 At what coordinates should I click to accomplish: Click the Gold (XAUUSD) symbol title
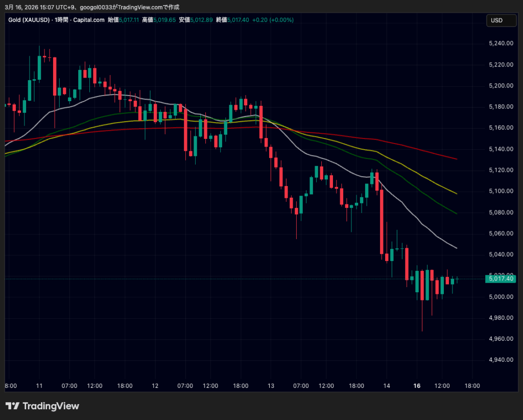click(29, 20)
